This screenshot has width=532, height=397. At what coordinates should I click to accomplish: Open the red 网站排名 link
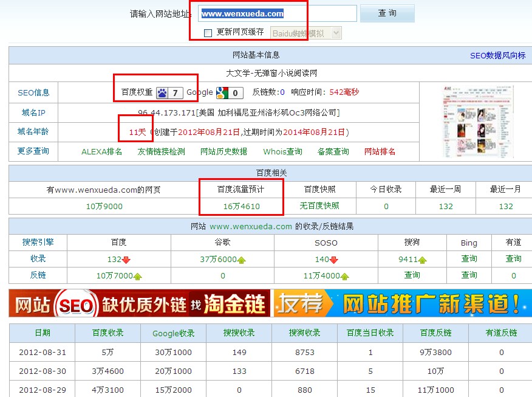[x=380, y=151]
